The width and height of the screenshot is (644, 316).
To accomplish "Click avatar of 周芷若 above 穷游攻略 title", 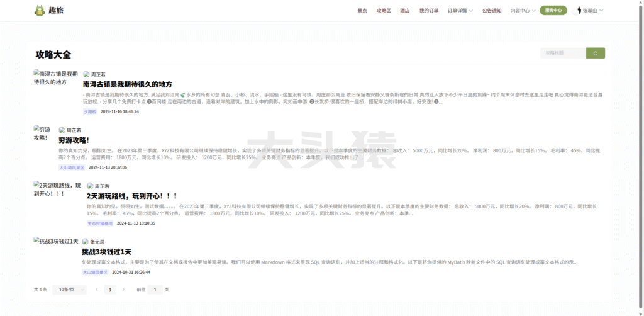I will (x=62, y=130).
